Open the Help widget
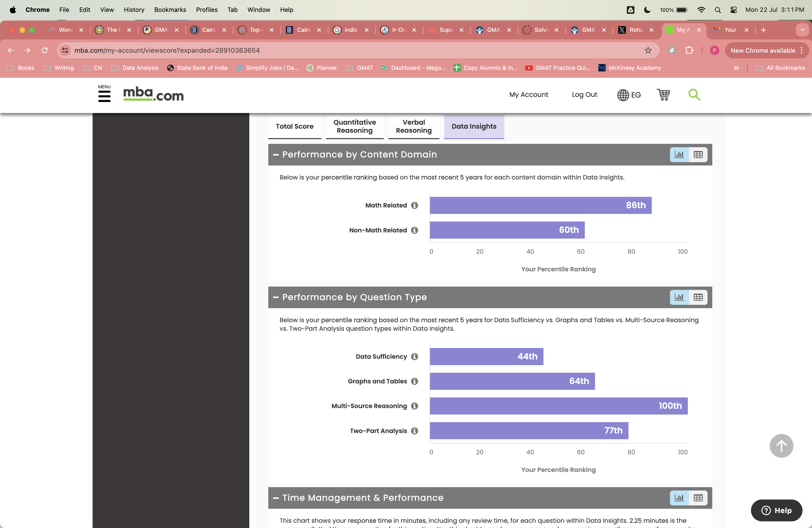This screenshot has width=812, height=528. coord(777,510)
